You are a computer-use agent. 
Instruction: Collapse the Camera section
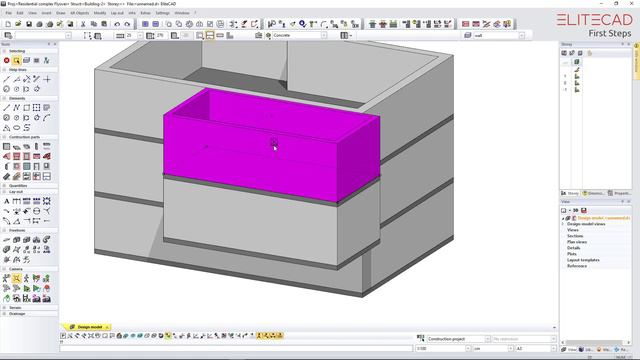(x=4, y=269)
